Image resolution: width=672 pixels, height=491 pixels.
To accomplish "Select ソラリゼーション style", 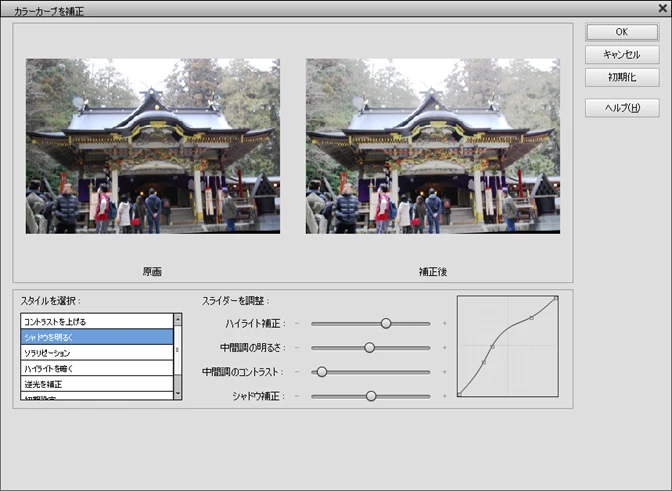I will click(97, 353).
